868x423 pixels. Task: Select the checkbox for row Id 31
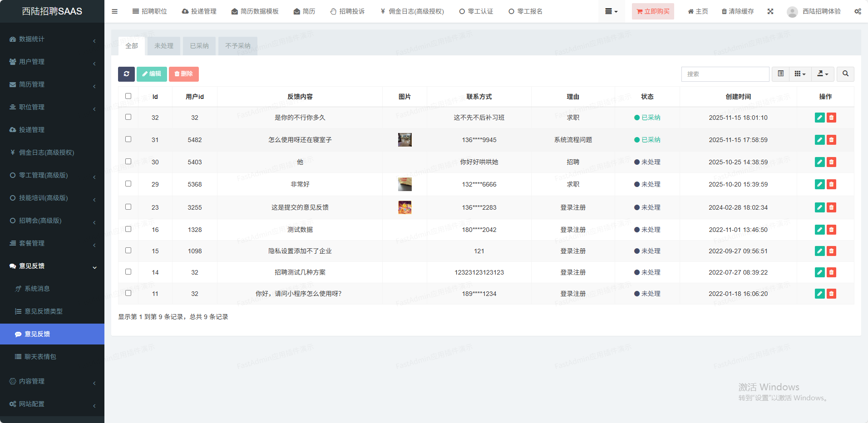(x=128, y=139)
